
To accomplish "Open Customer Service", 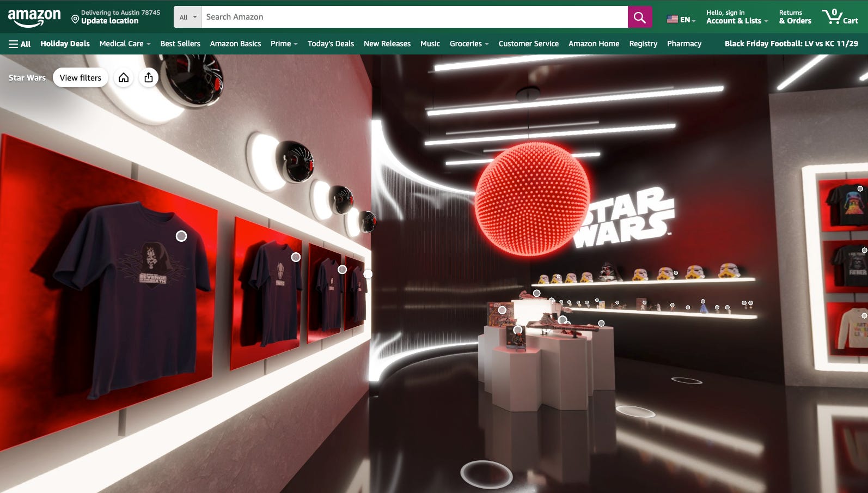I will point(528,44).
